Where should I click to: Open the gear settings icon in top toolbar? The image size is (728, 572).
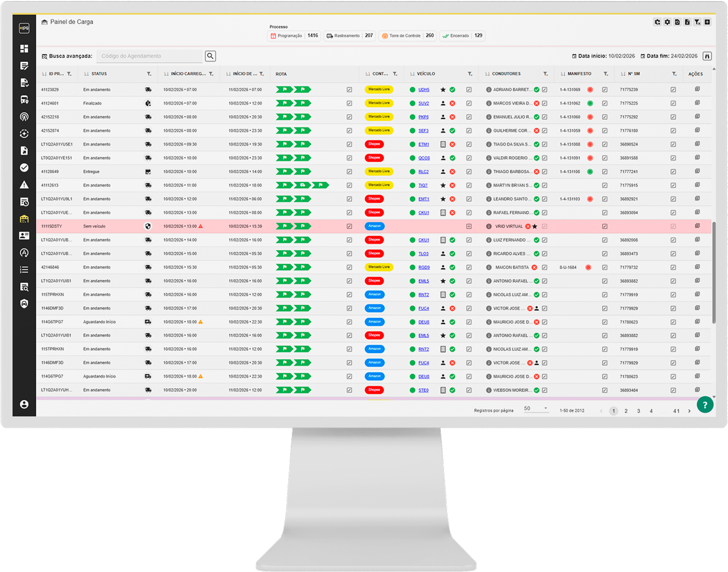point(667,22)
